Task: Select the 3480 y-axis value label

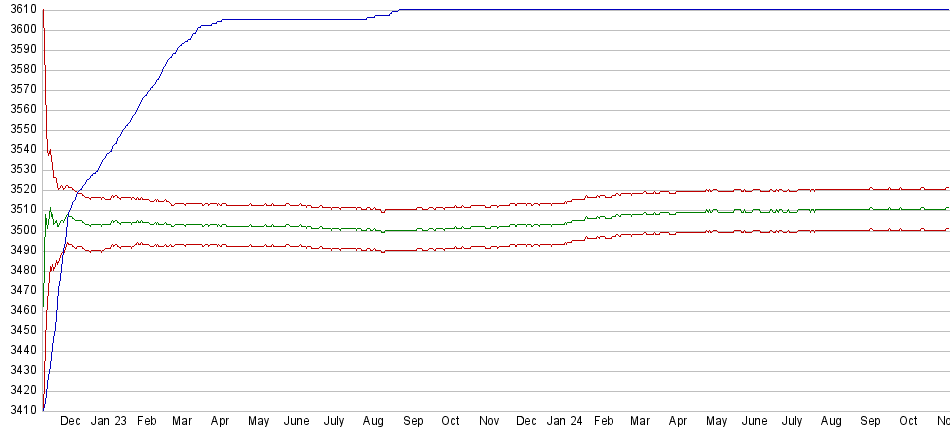Action: [20, 270]
